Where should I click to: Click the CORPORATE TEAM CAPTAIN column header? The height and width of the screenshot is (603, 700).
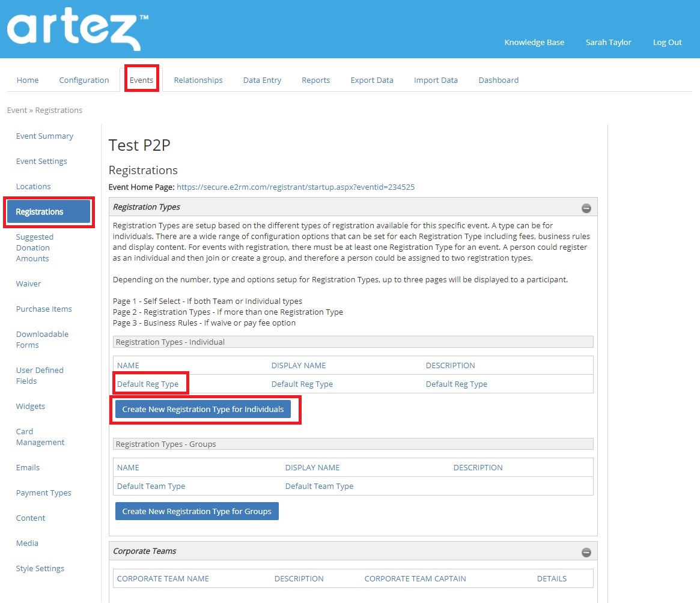[x=415, y=579]
